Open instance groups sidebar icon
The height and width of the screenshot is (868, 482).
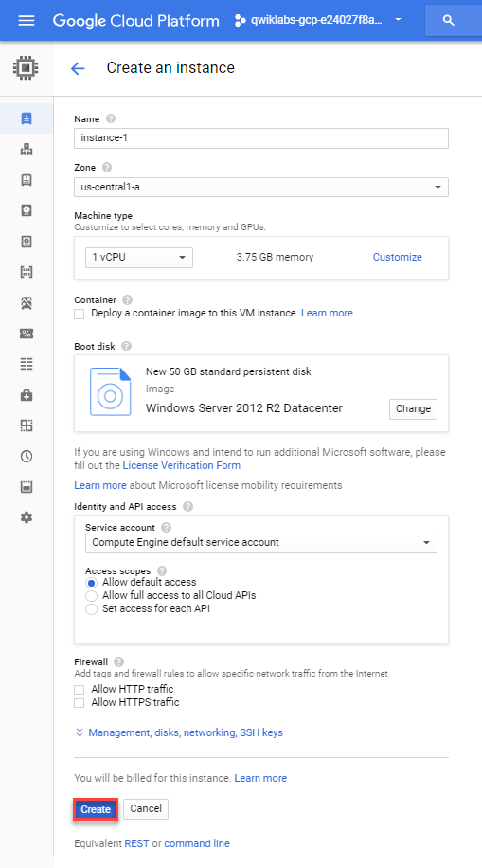(x=27, y=149)
